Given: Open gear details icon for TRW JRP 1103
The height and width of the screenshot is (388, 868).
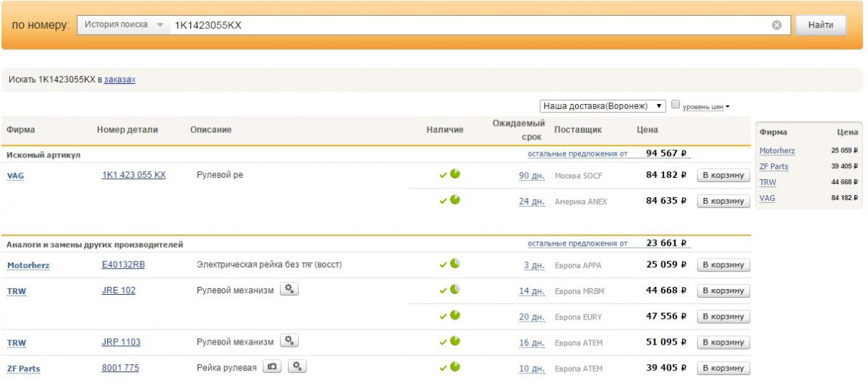Looking at the screenshot, I should [289, 341].
